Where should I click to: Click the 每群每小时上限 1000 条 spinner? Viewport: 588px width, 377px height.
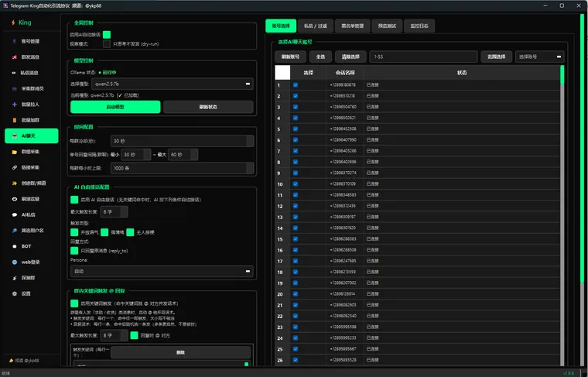[250, 168]
